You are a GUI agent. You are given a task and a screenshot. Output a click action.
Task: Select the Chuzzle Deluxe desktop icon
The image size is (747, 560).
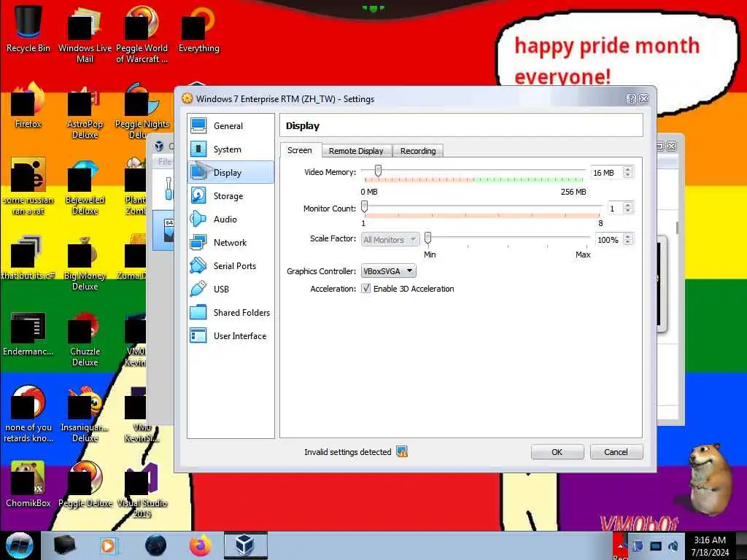pos(85,339)
